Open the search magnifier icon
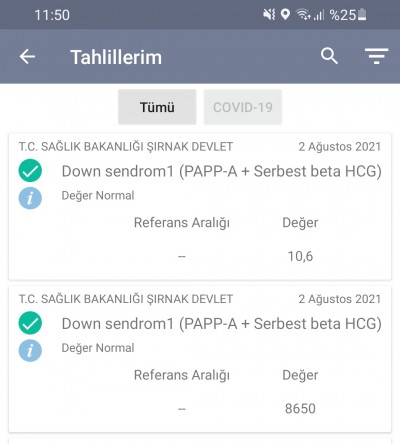This screenshot has width=400, height=444. 329,56
